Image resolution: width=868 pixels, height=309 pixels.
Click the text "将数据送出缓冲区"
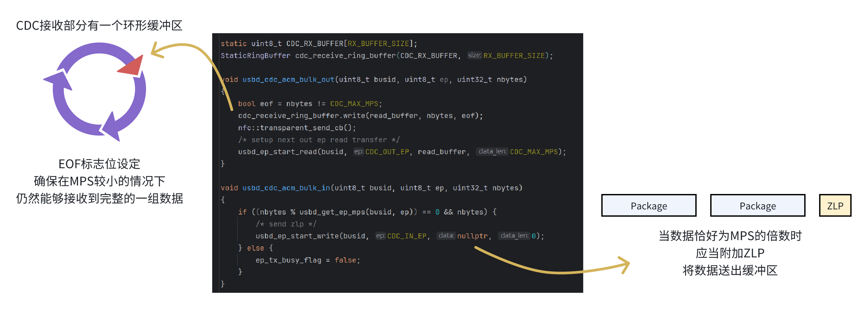(730, 271)
